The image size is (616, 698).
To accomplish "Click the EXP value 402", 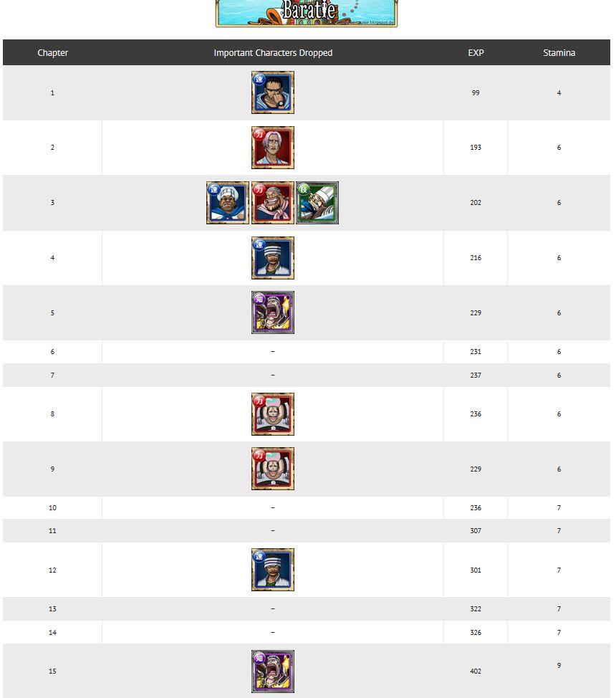I will [x=476, y=671].
